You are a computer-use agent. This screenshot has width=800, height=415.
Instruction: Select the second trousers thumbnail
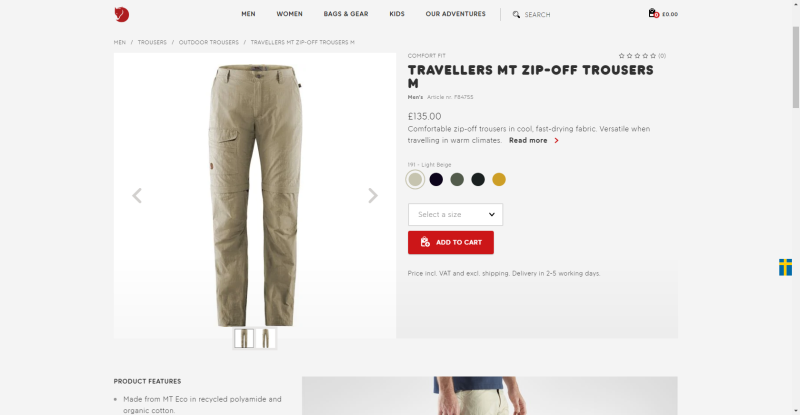pos(265,338)
